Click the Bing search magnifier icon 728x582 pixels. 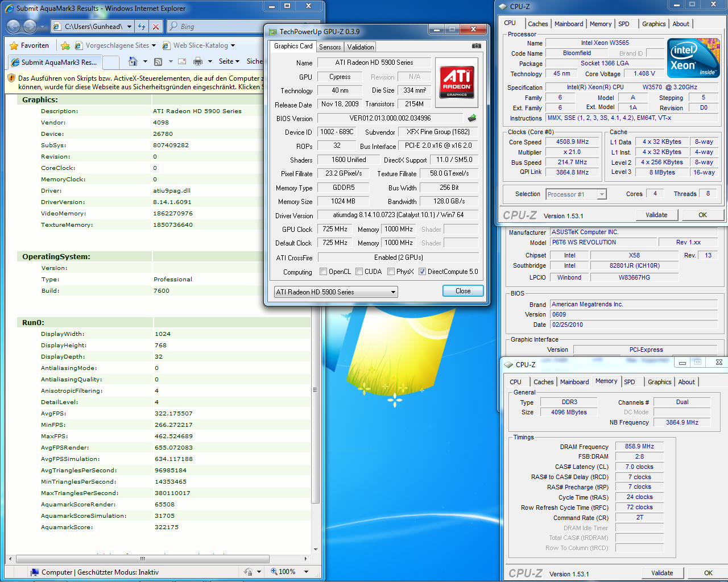173,26
